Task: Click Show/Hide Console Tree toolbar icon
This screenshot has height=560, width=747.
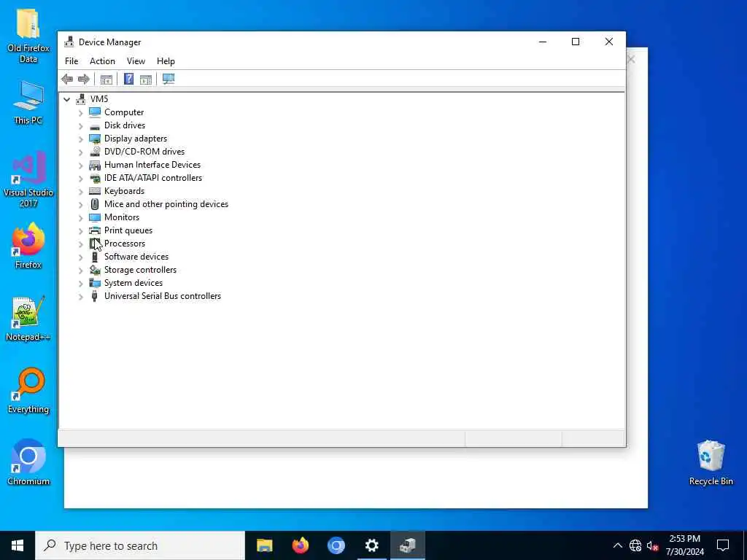Action: (107, 79)
